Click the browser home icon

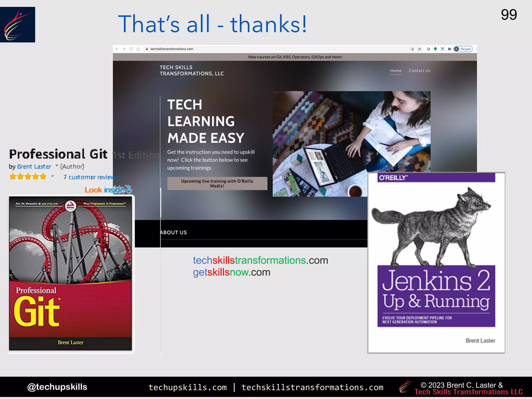click(x=138, y=49)
